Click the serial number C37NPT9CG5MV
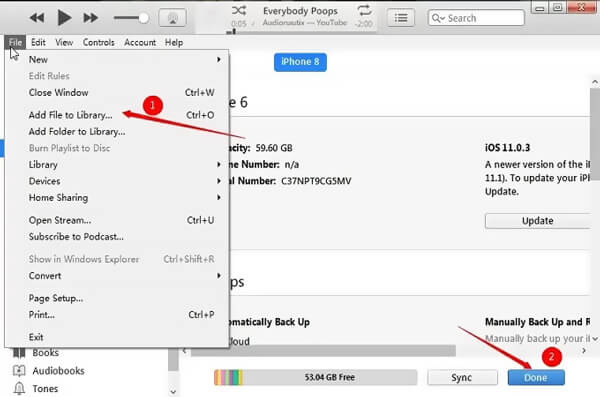The height and width of the screenshot is (397, 600). pos(316,181)
